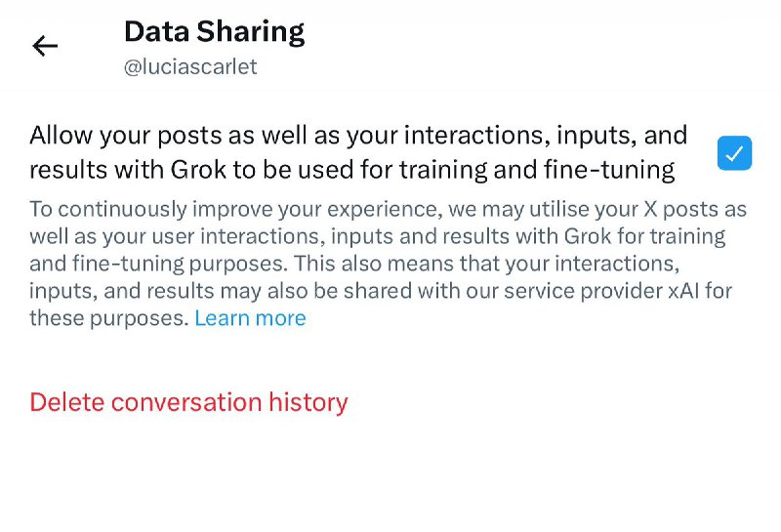The height and width of the screenshot is (532, 781).
Task: Click the red Delete conversation history text
Action: click(188, 402)
